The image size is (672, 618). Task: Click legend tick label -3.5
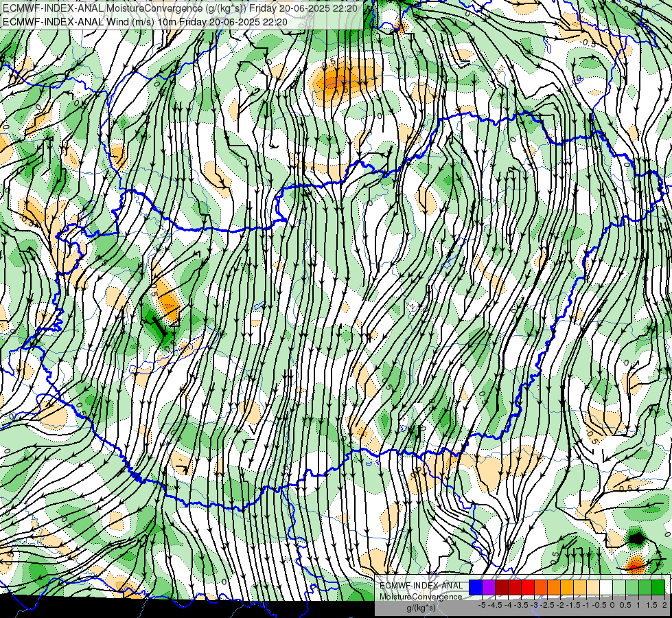coord(522,605)
